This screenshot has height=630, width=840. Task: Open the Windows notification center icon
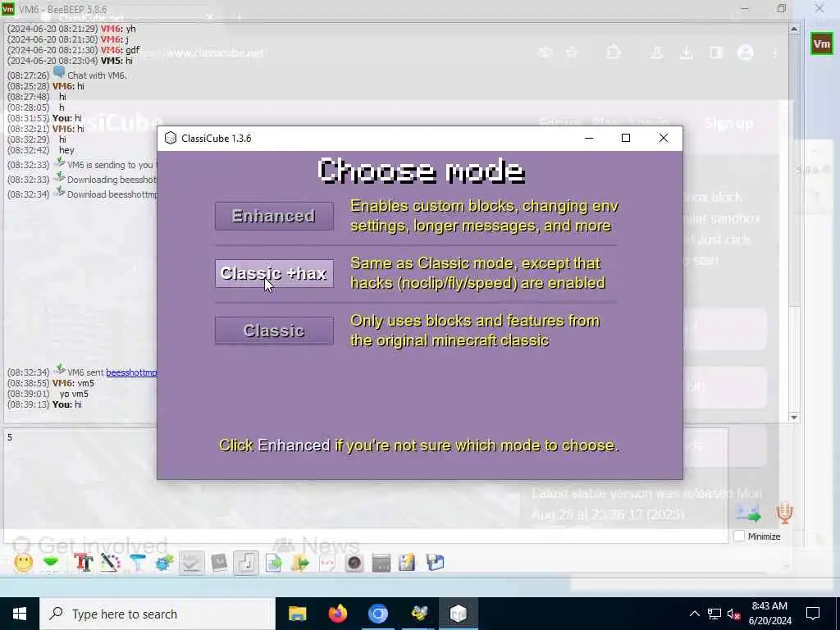[x=813, y=614]
